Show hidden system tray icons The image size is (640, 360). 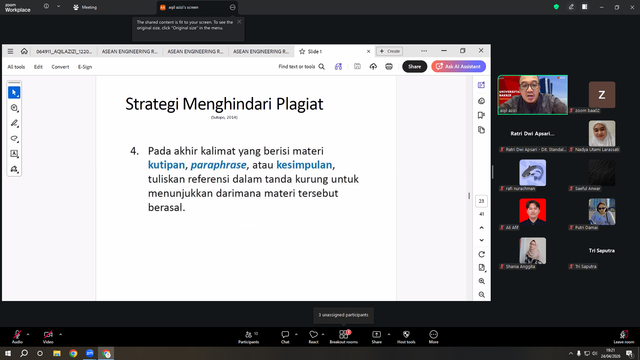(571, 353)
